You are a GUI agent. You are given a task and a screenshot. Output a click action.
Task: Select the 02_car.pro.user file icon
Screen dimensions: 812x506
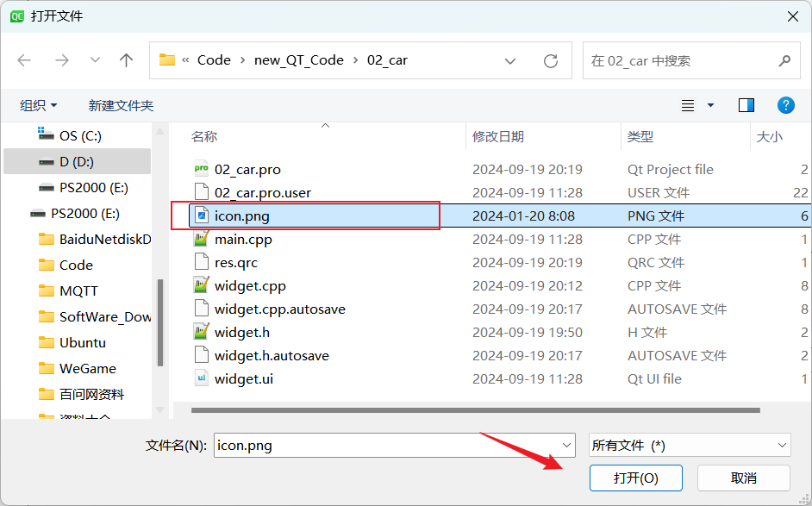201,191
